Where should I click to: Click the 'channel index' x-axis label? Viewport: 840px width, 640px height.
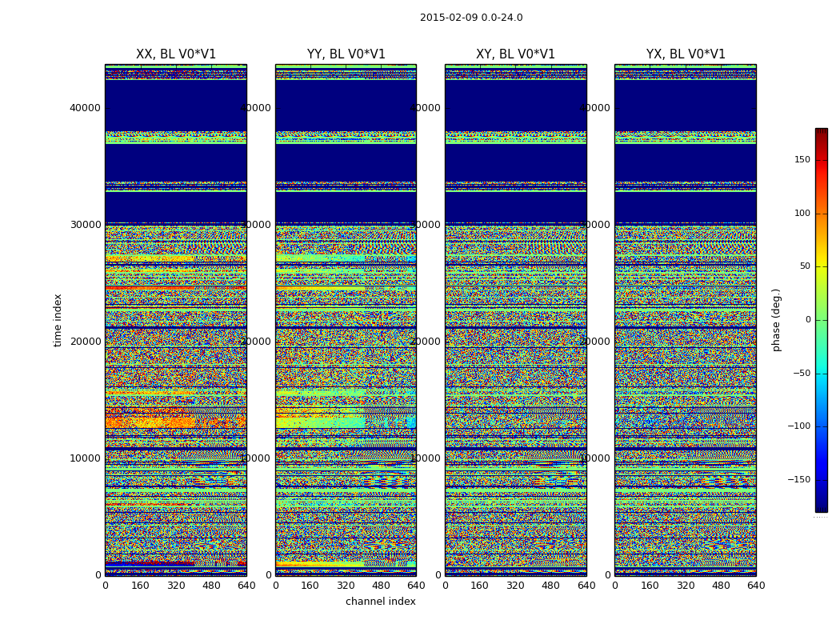pyautogui.click(x=380, y=602)
